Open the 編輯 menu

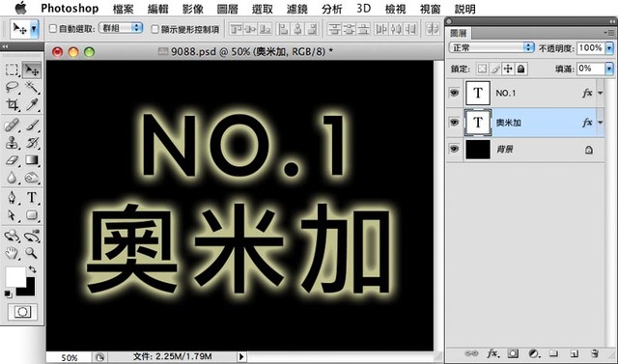(x=158, y=9)
